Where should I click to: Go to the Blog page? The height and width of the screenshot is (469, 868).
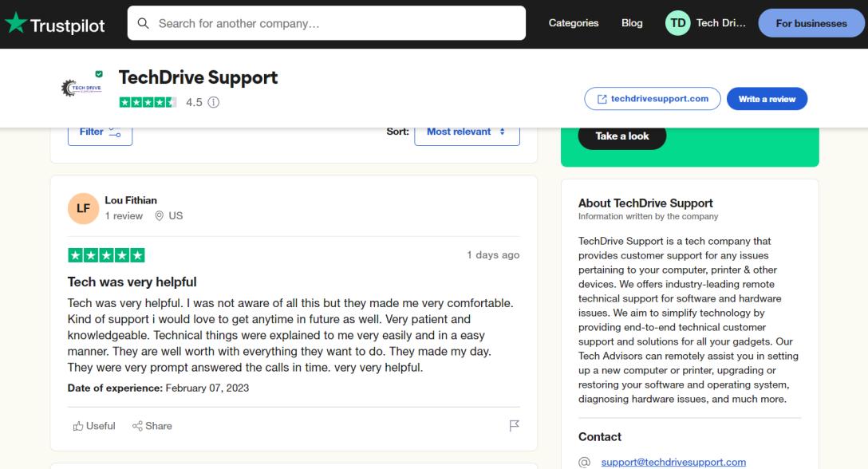pyautogui.click(x=632, y=23)
